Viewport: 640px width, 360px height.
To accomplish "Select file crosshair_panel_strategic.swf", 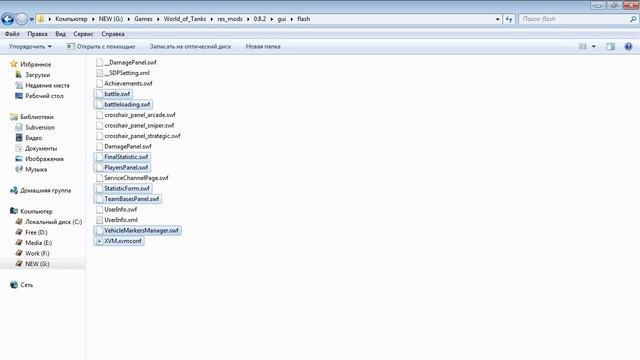I will 138,136.
